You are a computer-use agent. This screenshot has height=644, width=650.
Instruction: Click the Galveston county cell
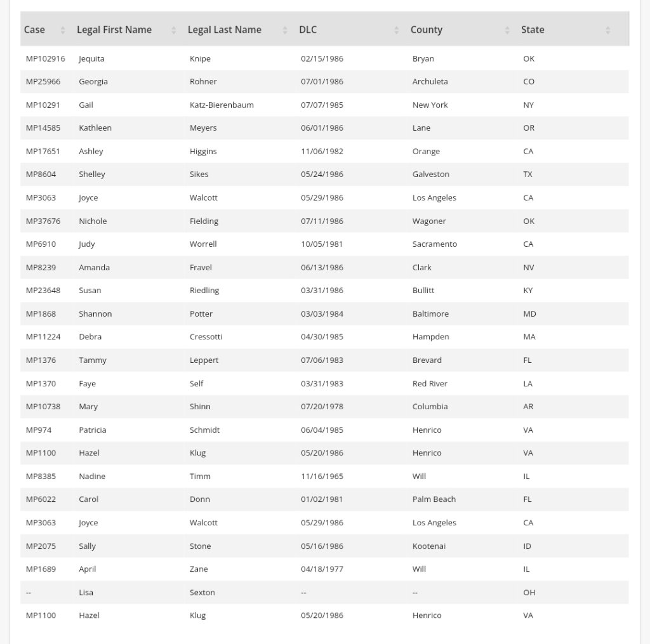(430, 174)
